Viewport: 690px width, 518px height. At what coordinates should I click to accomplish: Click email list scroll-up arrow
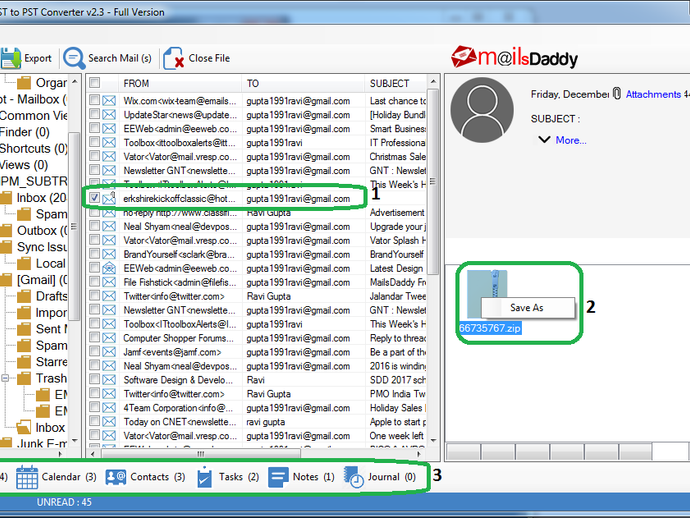[x=433, y=82]
